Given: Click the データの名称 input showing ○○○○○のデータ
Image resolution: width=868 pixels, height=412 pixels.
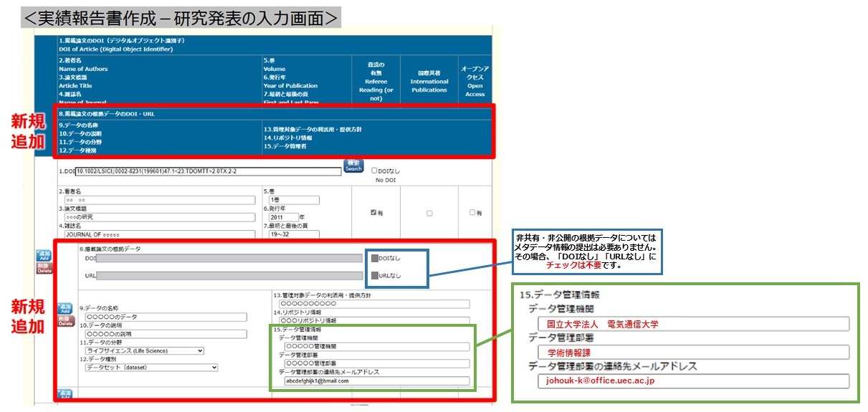Looking at the screenshot, I should point(166,317).
